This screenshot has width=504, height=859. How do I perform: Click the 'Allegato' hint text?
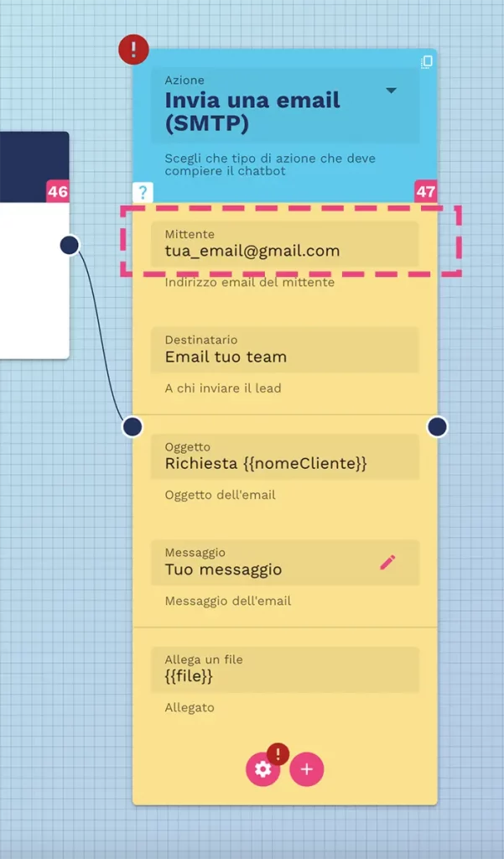tap(190, 708)
